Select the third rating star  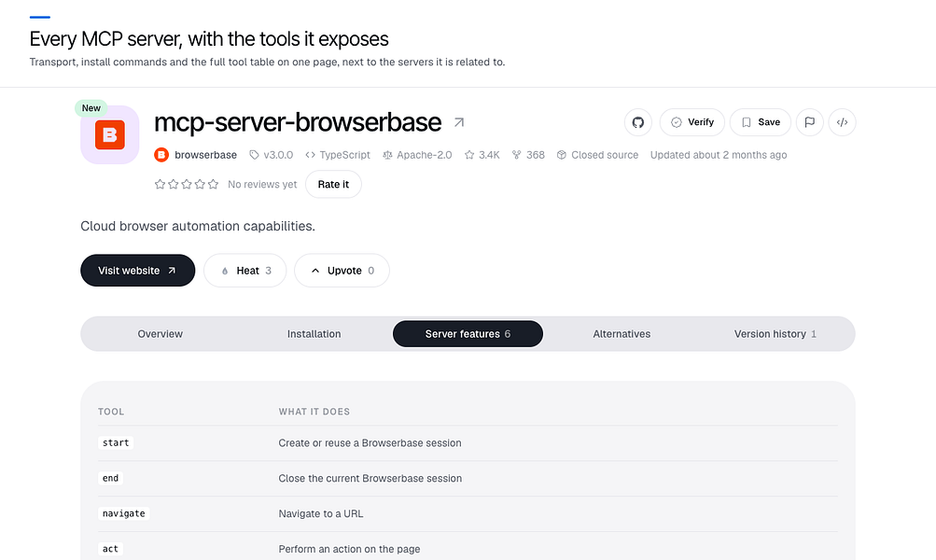(187, 184)
